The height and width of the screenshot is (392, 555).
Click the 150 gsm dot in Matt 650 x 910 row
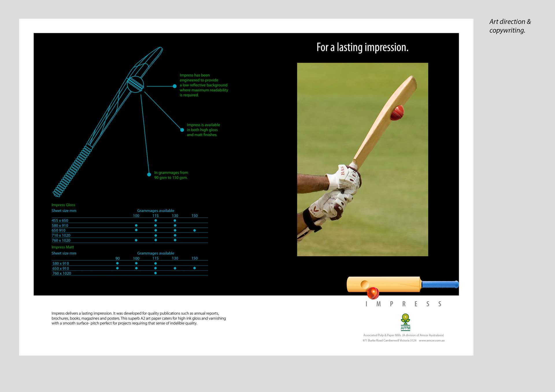point(195,268)
